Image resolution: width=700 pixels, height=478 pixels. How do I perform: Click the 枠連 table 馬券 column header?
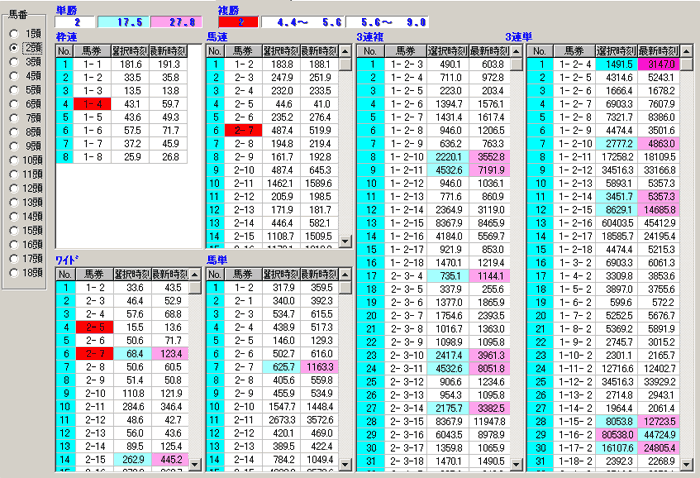coord(92,51)
